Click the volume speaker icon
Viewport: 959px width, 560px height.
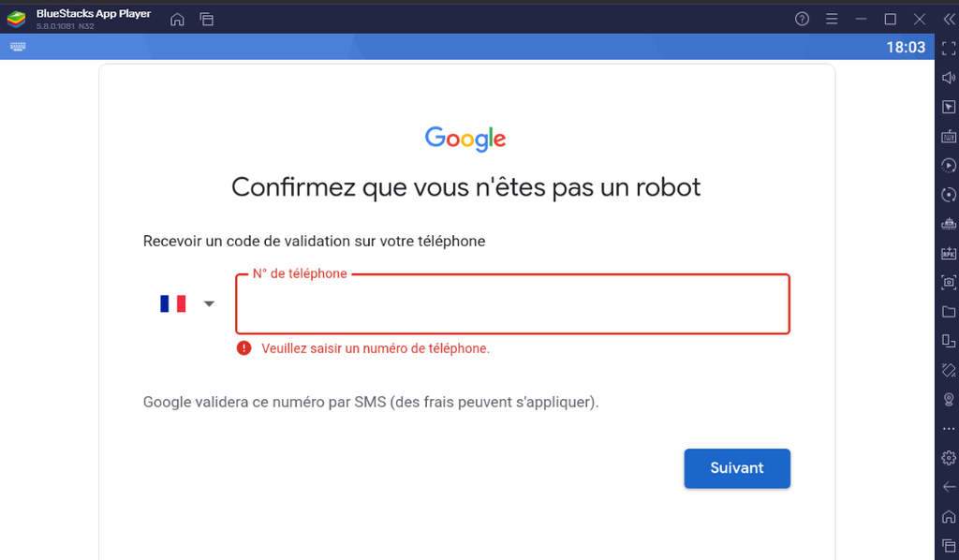(x=948, y=78)
